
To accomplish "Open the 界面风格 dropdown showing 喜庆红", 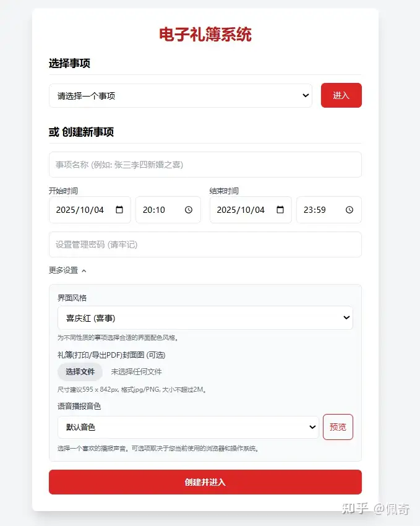I will coord(205,318).
